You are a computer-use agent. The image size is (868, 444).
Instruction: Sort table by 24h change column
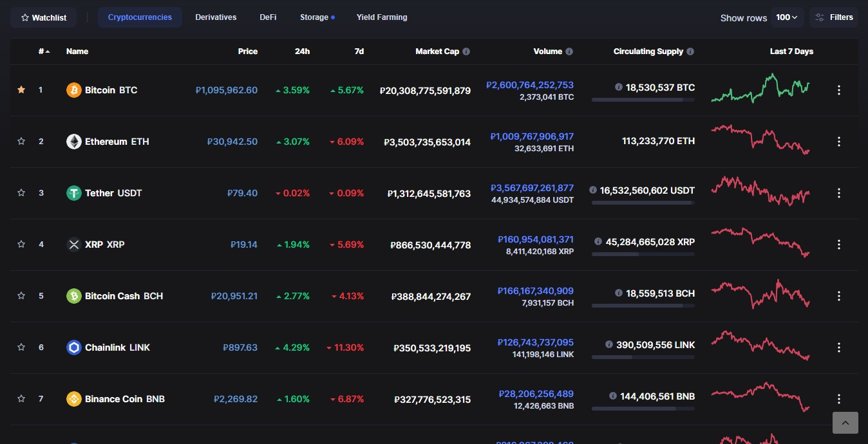pos(302,51)
